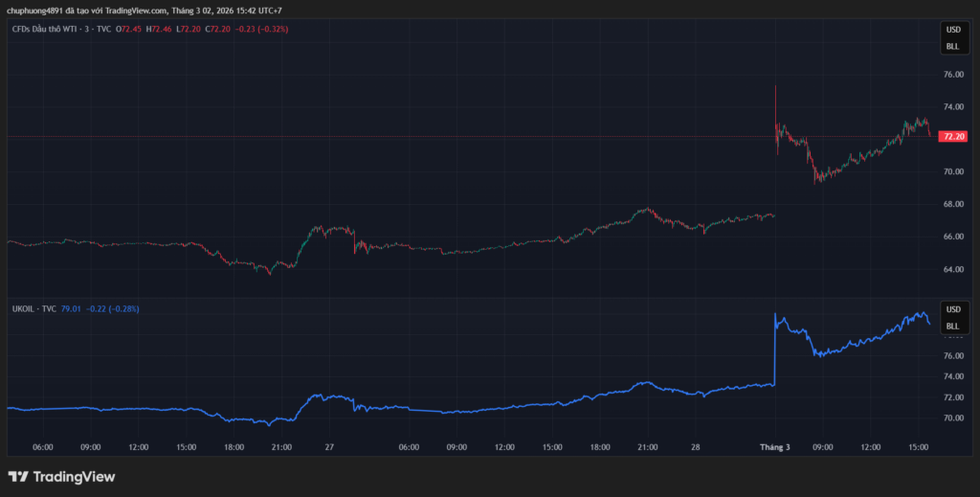Open the USD selector in UKOIL pane

coord(952,309)
